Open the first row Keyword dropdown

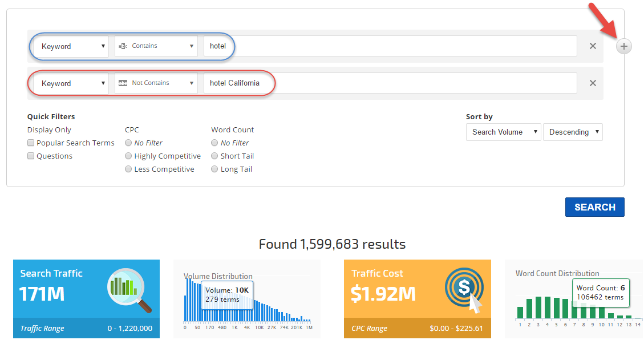coord(71,46)
